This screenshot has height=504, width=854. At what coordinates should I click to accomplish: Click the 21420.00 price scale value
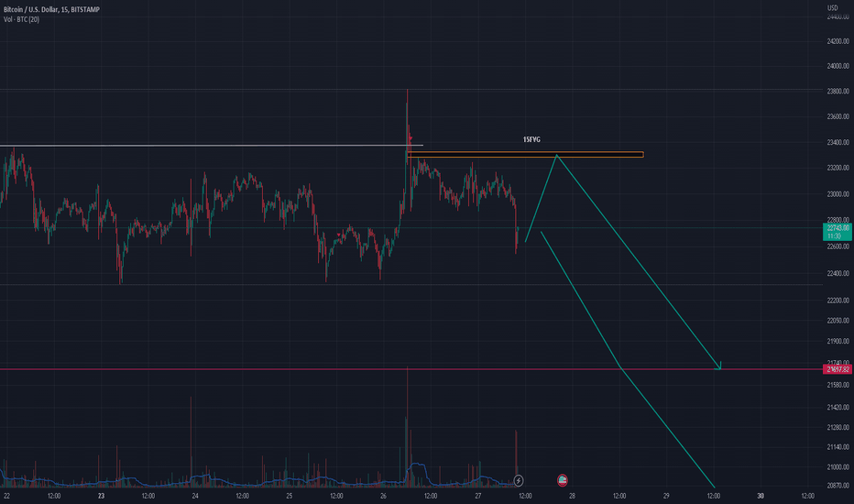838,408
